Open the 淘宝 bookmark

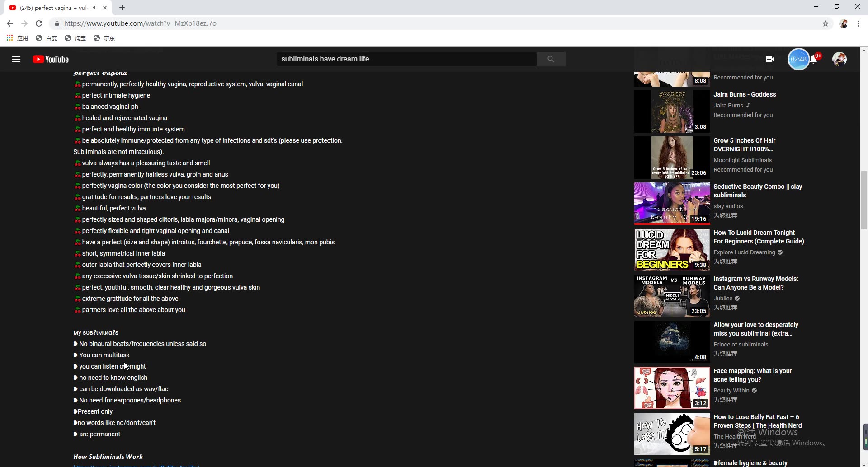click(75, 38)
